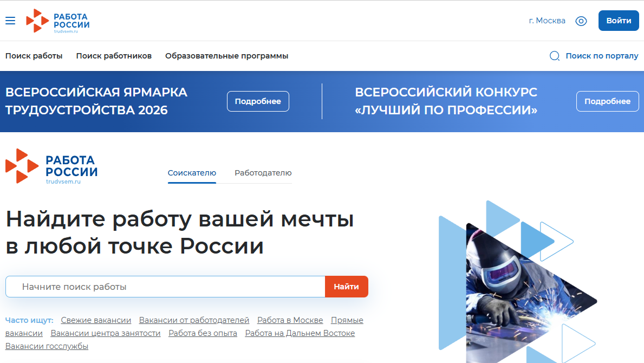The width and height of the screenshot is (644, 363).
Task: Switch to the Соискателю tab
Action: tap(192, 173)
